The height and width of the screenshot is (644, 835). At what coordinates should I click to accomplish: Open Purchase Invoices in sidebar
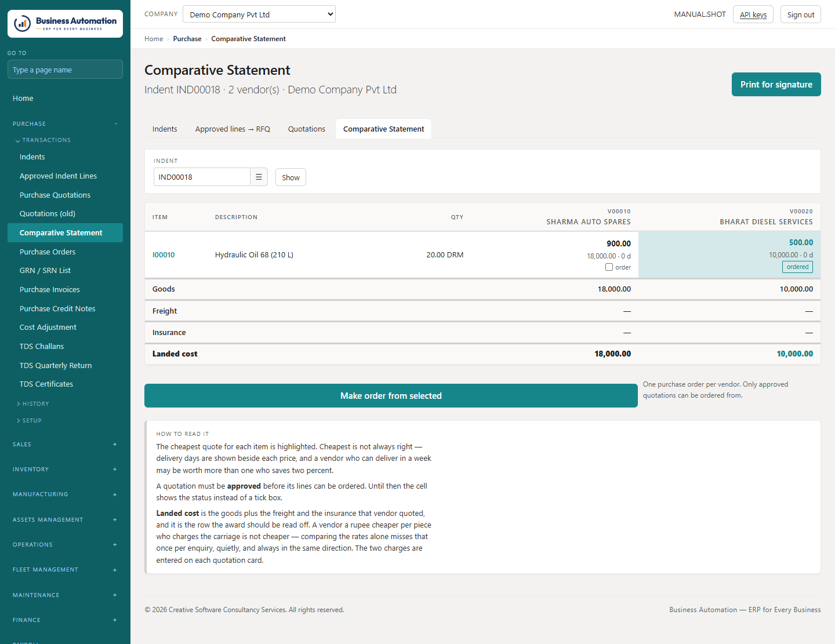65,290
